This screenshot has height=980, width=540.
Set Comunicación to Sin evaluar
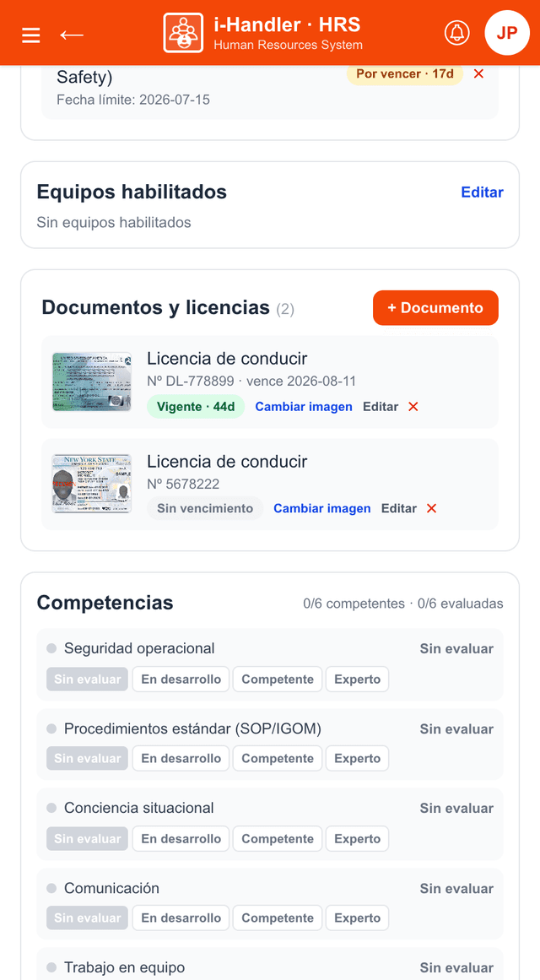point(88,918)
